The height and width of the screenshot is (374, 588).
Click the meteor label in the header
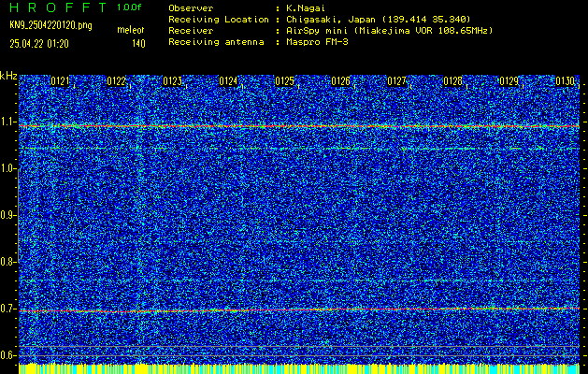coord(131,30)
